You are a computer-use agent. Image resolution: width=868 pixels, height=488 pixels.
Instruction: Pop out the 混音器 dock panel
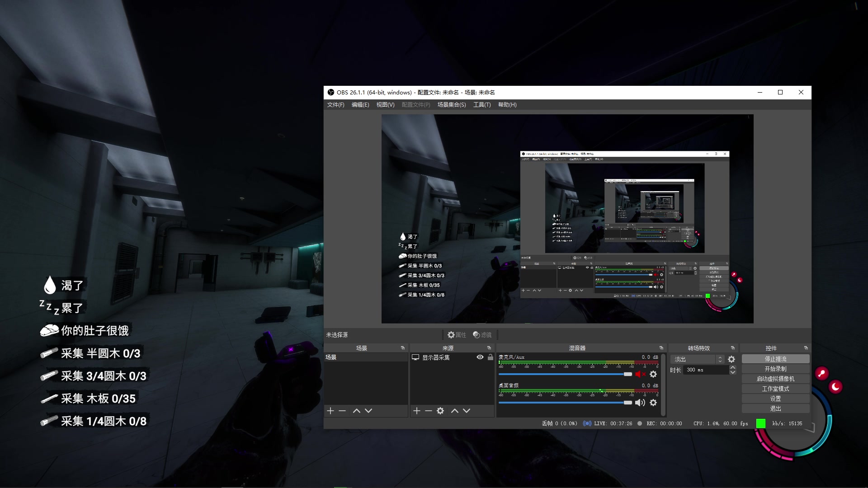pyautogui.click(x=661, y=348)
